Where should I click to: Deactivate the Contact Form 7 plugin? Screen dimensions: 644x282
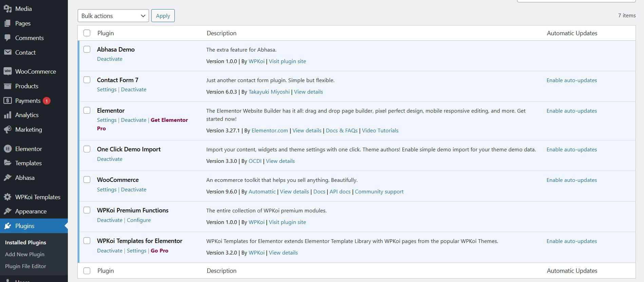point(134,89)
